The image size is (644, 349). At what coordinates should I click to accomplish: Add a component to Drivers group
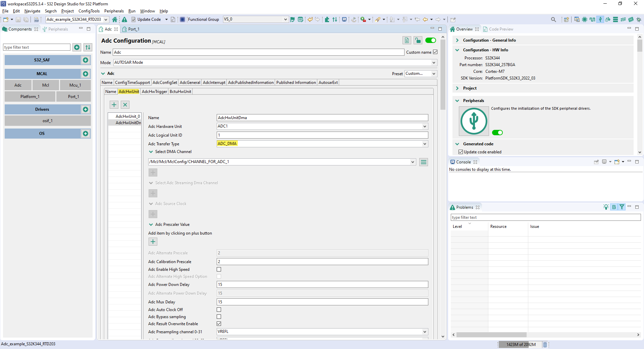(86, 109)
